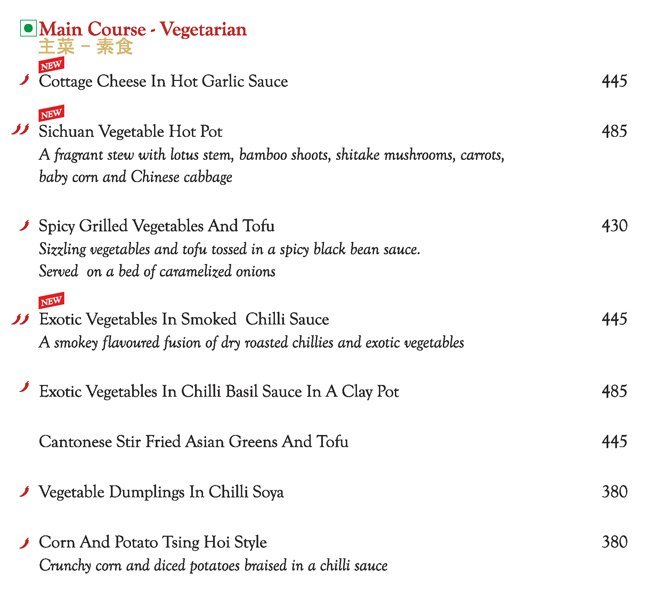650x592 pixels.
Task: Click the NEW badge above Cottage Cheese
Action: [51, 65]
